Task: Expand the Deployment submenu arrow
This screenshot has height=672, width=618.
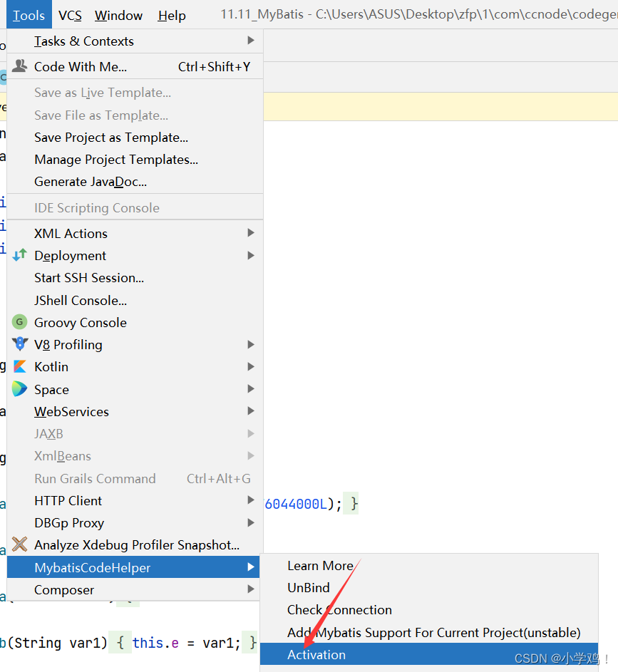Action: (x=251, y=255)
